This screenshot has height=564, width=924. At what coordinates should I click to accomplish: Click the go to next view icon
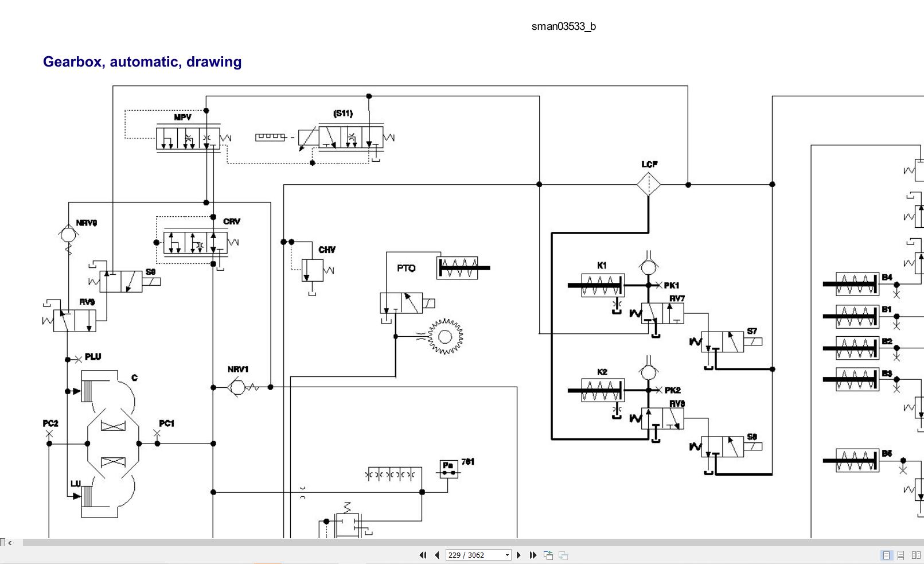[563, 555]
